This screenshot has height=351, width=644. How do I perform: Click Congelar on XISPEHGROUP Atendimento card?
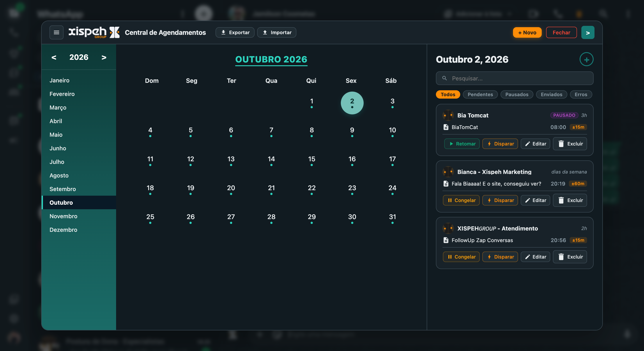click(461, 257)
